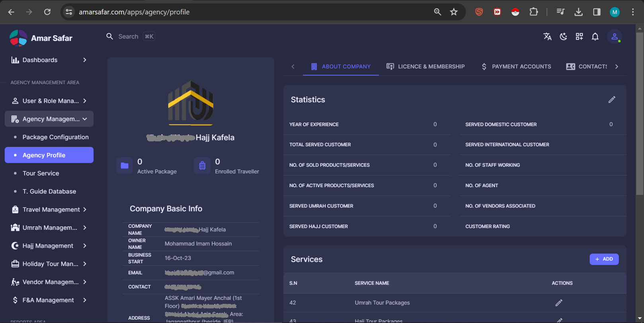Screen dimensions: 644x323
Task: Open Tour Service page
Action: coord(49,173)
